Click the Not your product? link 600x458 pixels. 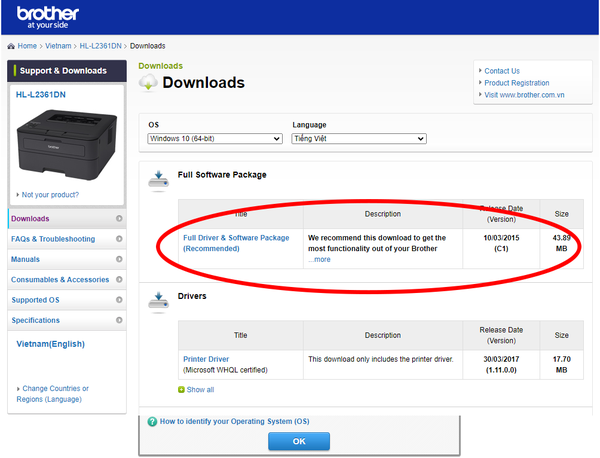(x=50, y=195)
